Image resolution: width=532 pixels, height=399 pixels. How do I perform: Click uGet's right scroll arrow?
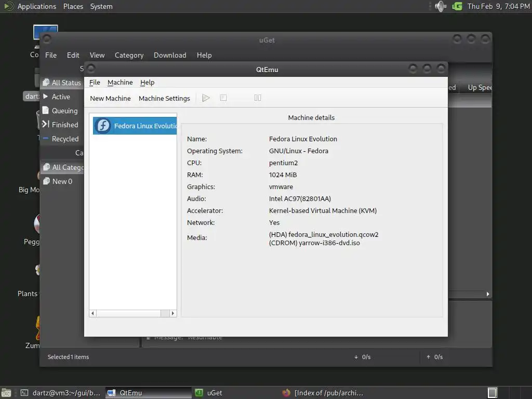(488, 294)
